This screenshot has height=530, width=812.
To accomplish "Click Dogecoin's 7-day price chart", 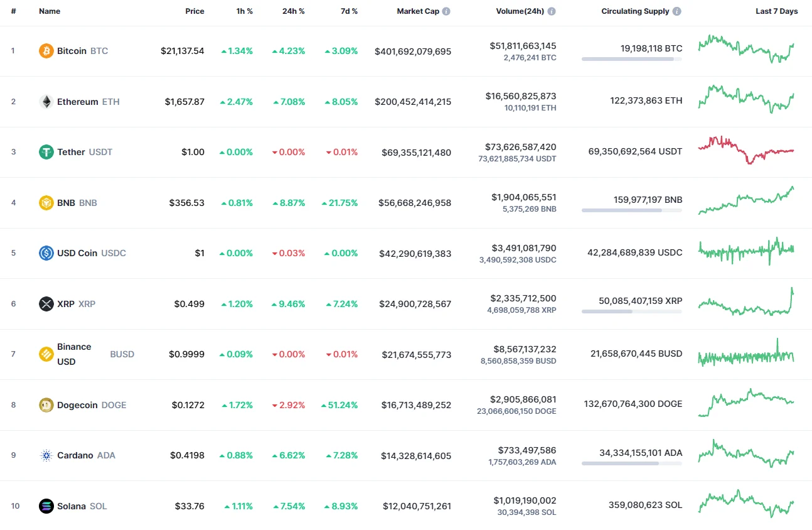I will click(745, 403).
